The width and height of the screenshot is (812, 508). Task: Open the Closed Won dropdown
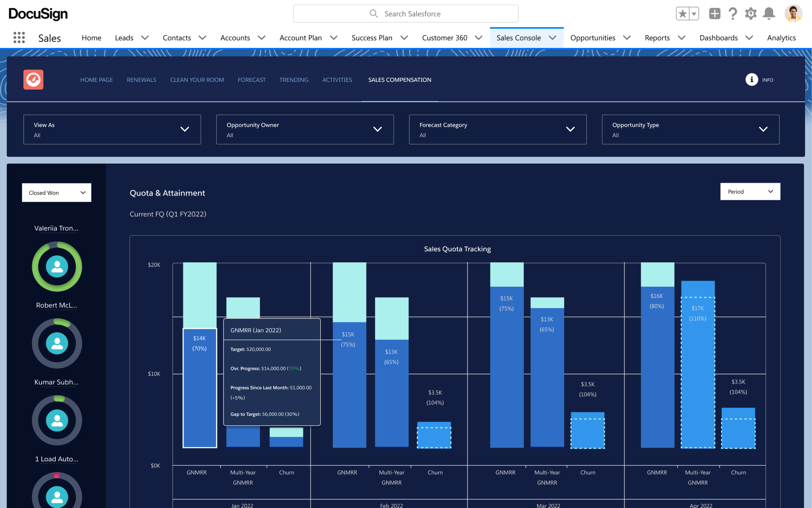pyautogui.click(x=57, y=192)
